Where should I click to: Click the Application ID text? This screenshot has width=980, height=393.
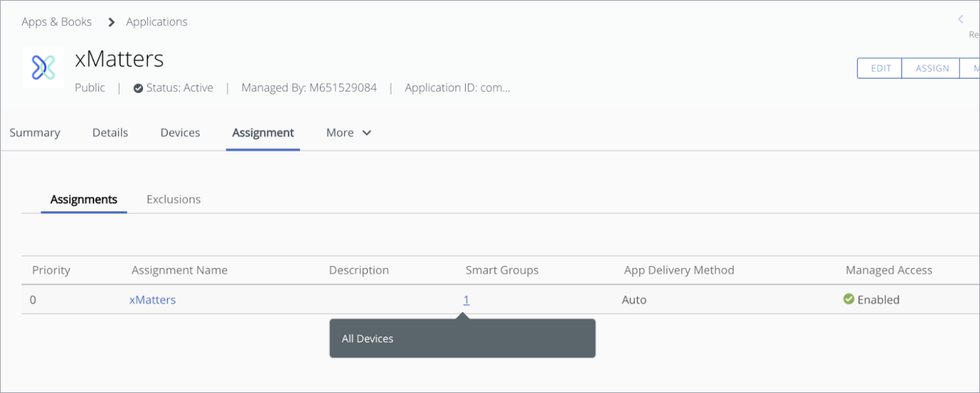pos(457,88)
